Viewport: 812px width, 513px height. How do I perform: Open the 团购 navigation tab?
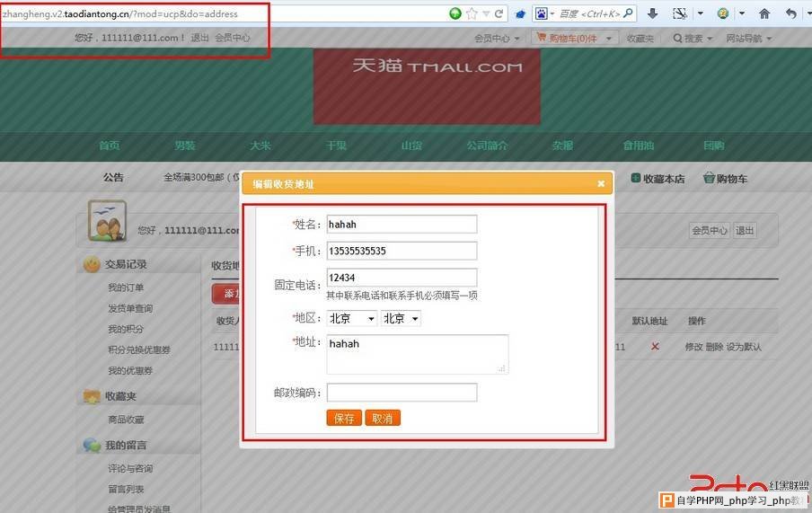pyautogui.click(x=713, y=146)
